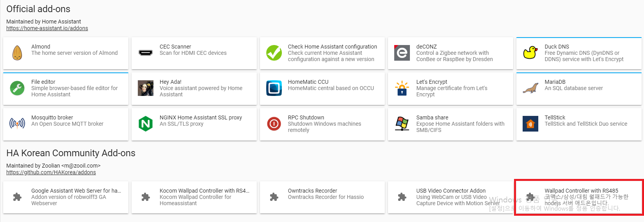This screenshot has width=644, height=222.
Task: Open the github.com/HAKorea/addons link
Action: point(51,172)
